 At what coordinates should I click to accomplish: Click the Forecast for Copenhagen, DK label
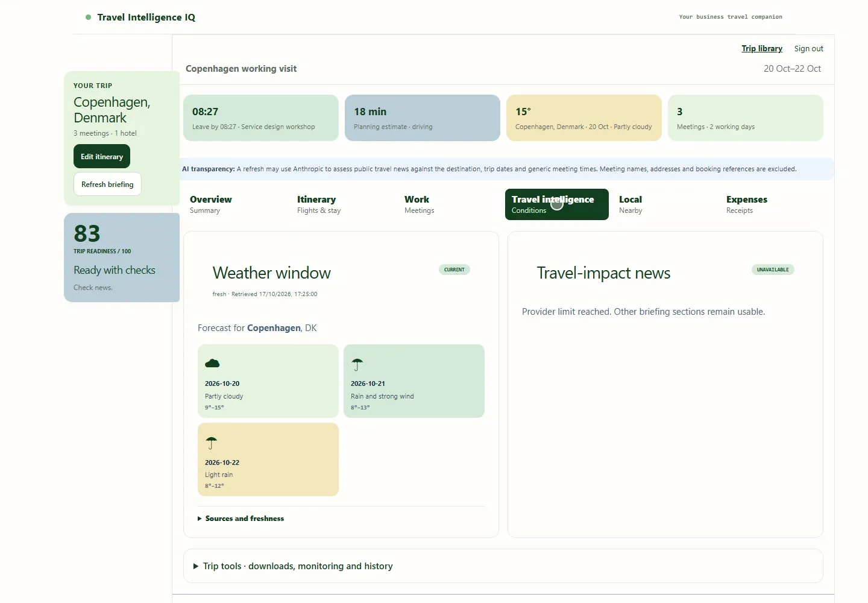coord(257,328)
